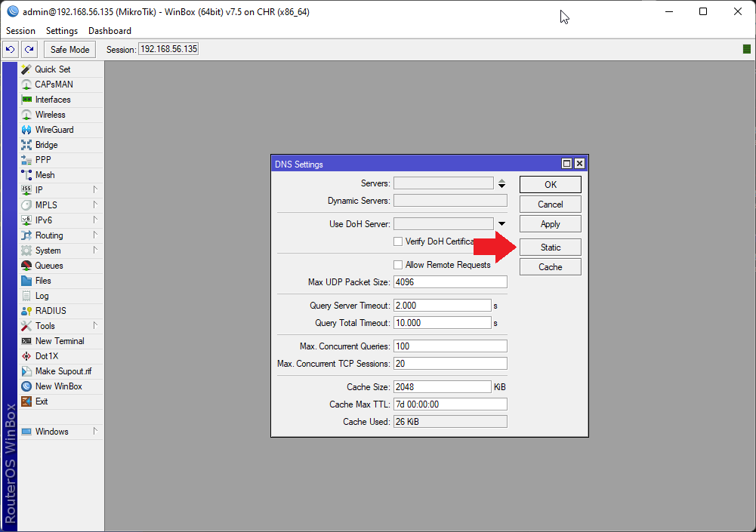Open the Bridge configuration
756x532 pixels.
(x=47, y=144)
